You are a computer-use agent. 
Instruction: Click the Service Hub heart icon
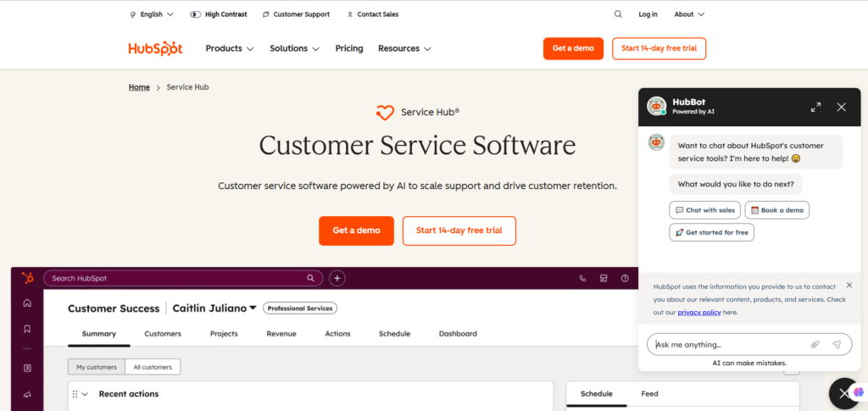pyautogui.click(x=385, y=113)
